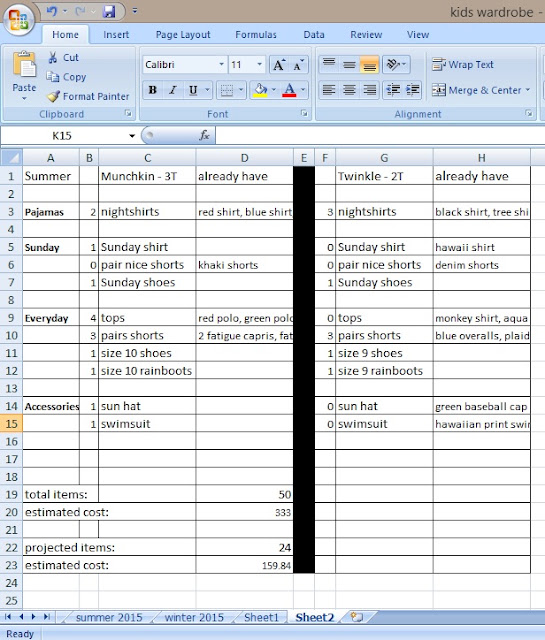Viewport: 545px width, 640px height.
Task: Open the Review tab
Action: coord(366,35)
